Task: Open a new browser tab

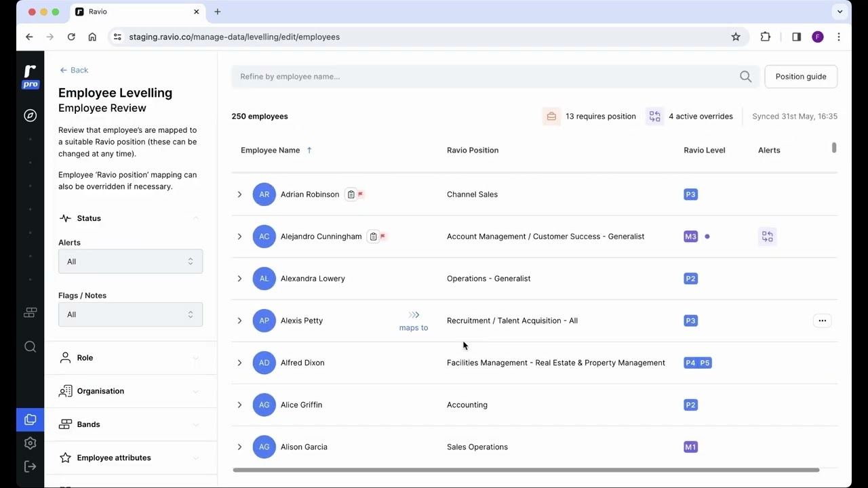Action: [218, 12]
